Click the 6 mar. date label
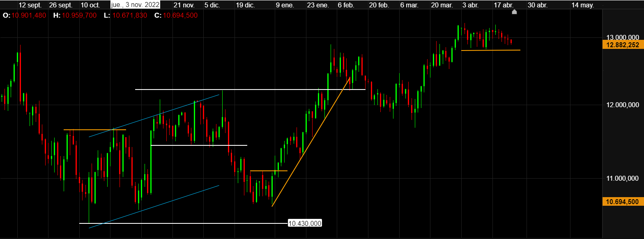Image resolution: width=644 pixels, height=239 pixels. [x=410, y=5]
